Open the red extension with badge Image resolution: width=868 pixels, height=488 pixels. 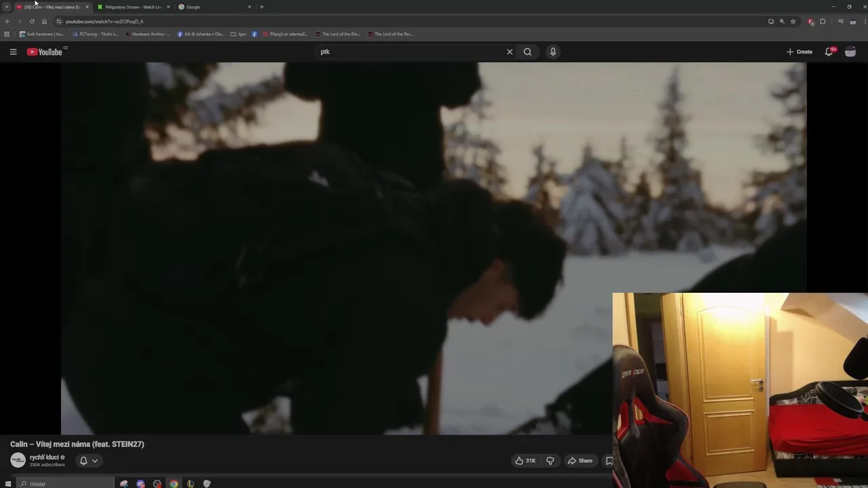[x=811, y=22]
